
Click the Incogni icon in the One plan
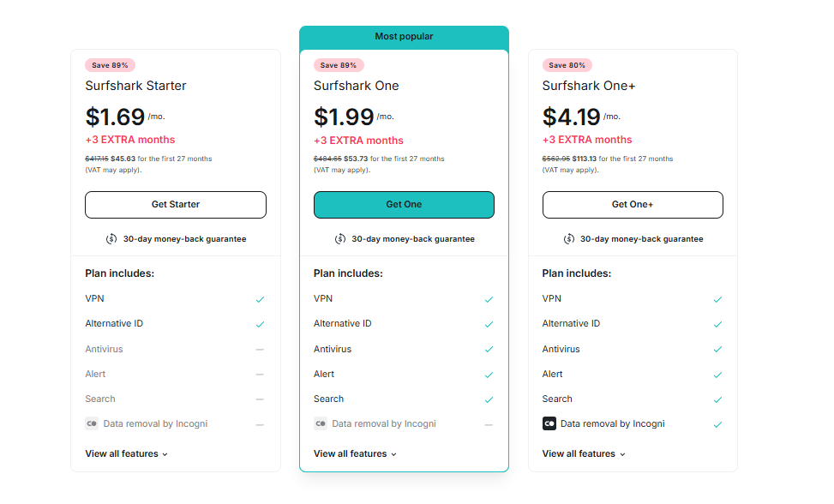tap(321, 423)
